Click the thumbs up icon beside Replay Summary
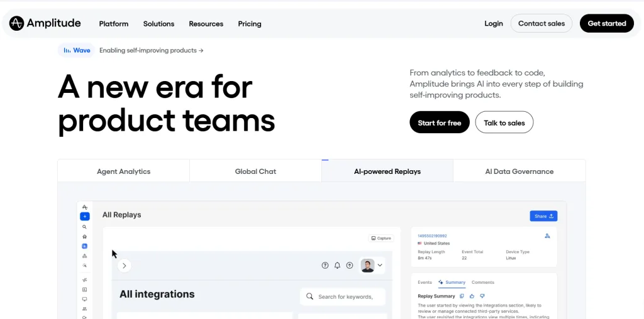The height and width of the screenshot is (319, 644). (x=472, y=296)
